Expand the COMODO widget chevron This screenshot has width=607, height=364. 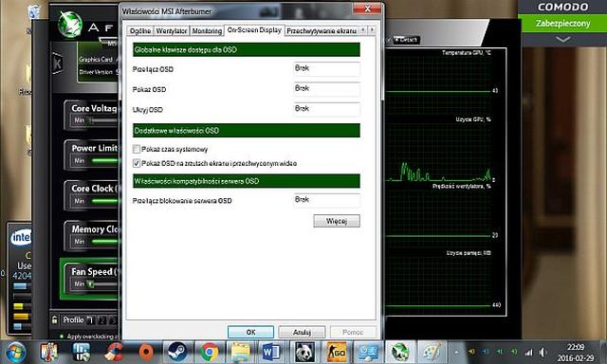[562, 39]
